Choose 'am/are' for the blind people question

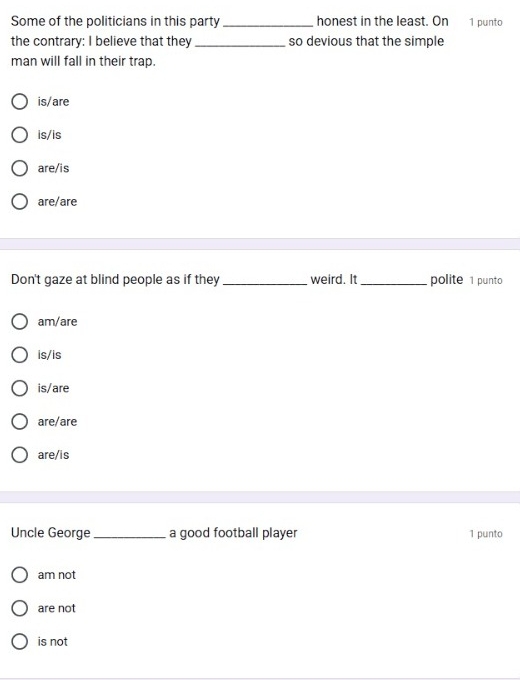[20, 322]
